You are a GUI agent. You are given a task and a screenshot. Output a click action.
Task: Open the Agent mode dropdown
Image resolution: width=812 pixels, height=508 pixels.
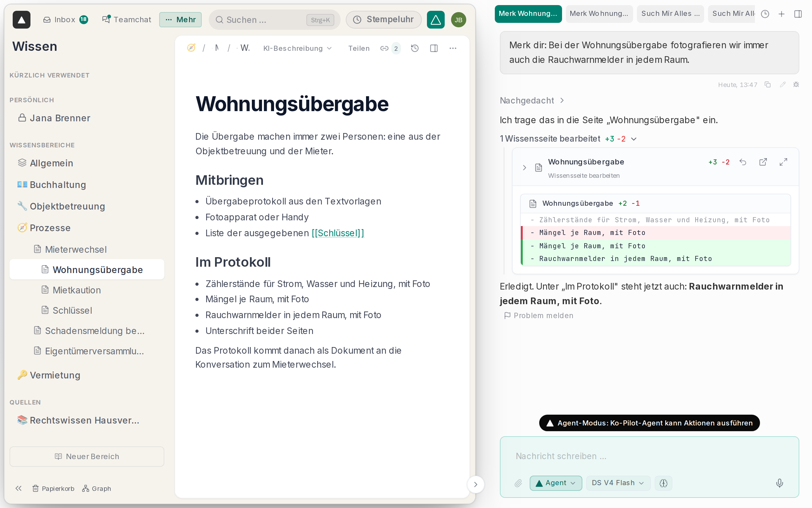556,483
